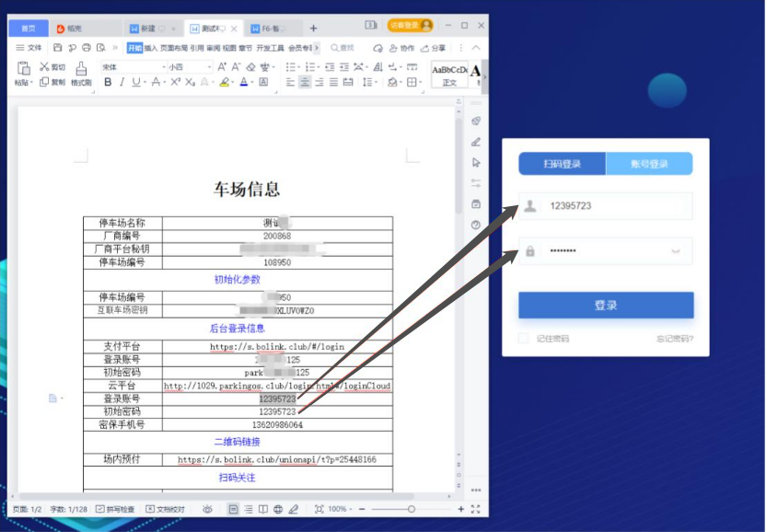Expand more ribbon tabs chevron
The width and height of the screenshot is (766, 532).
click(317, 47)
